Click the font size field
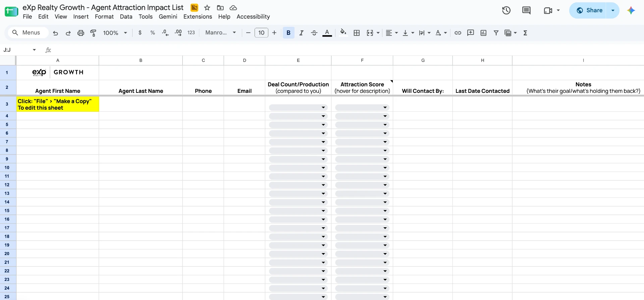The image size is (644, 300). tap(261, 33)
